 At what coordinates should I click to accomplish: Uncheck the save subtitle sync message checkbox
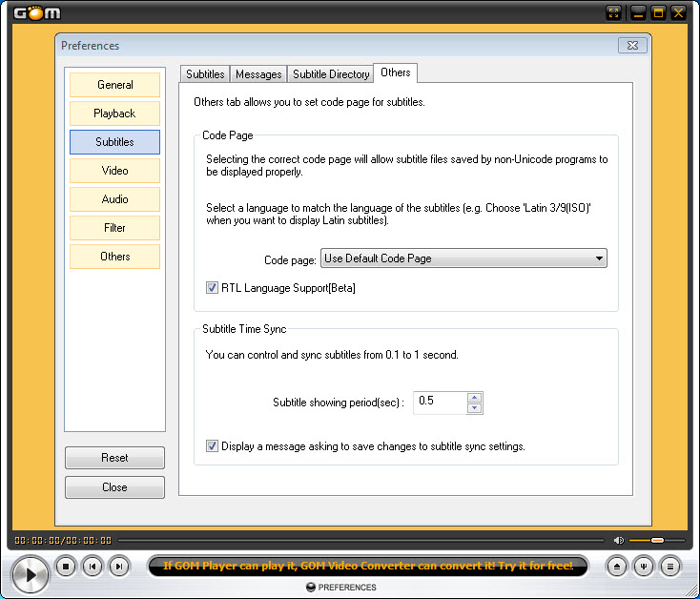pyautogui.click(x=212, y=445)
